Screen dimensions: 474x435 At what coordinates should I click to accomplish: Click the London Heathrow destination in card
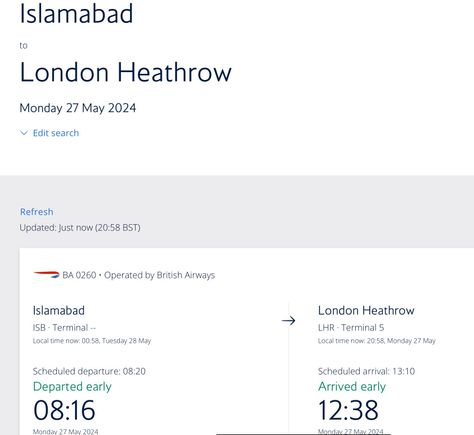[366, 311]
